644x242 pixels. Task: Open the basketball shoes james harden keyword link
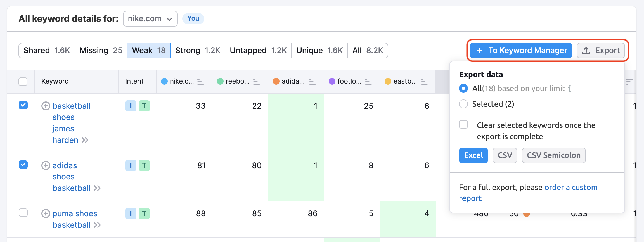(72, 123)
